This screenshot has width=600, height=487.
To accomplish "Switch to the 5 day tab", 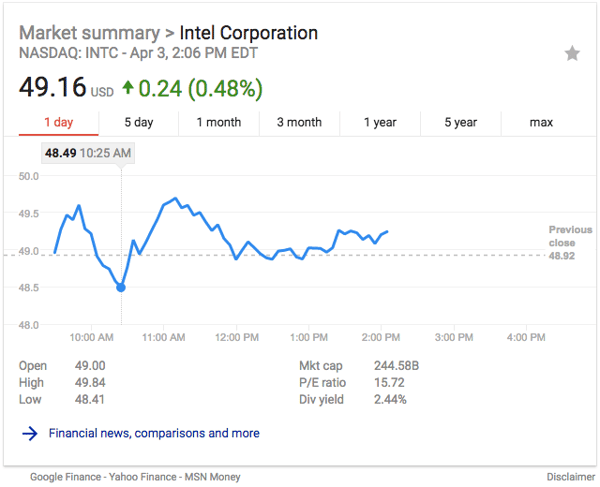I will click(138, 123).
